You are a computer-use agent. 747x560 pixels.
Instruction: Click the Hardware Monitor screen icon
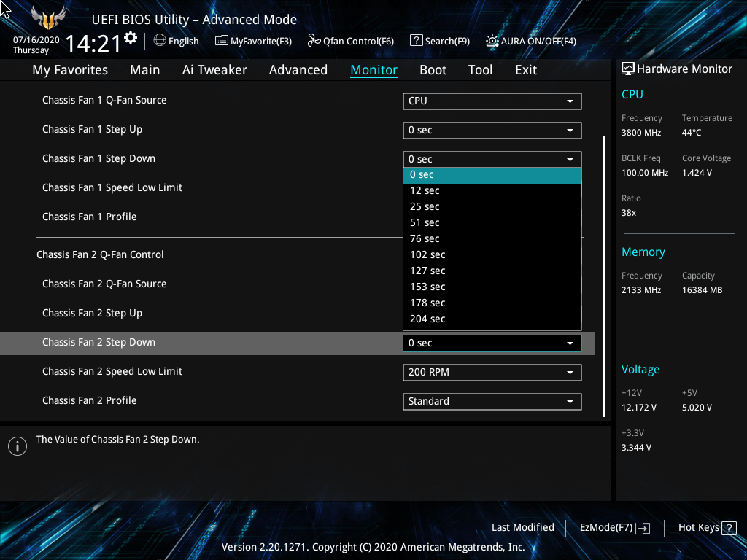628,69
